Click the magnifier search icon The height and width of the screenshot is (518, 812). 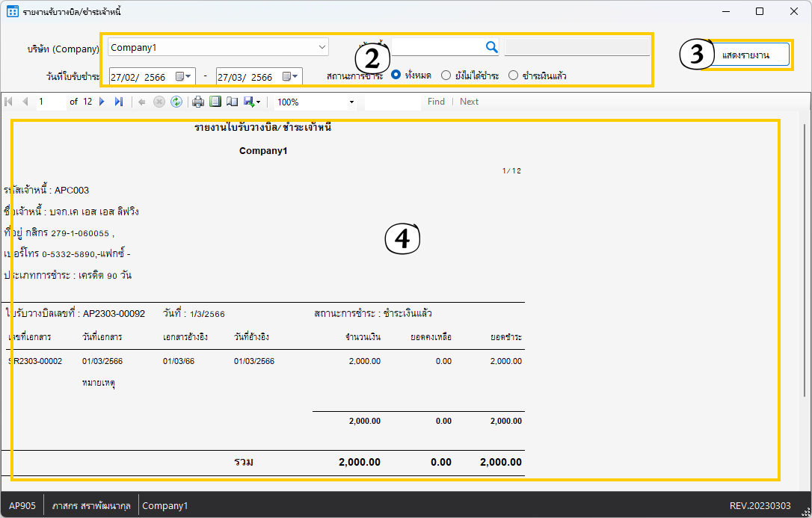pos(491,47)
